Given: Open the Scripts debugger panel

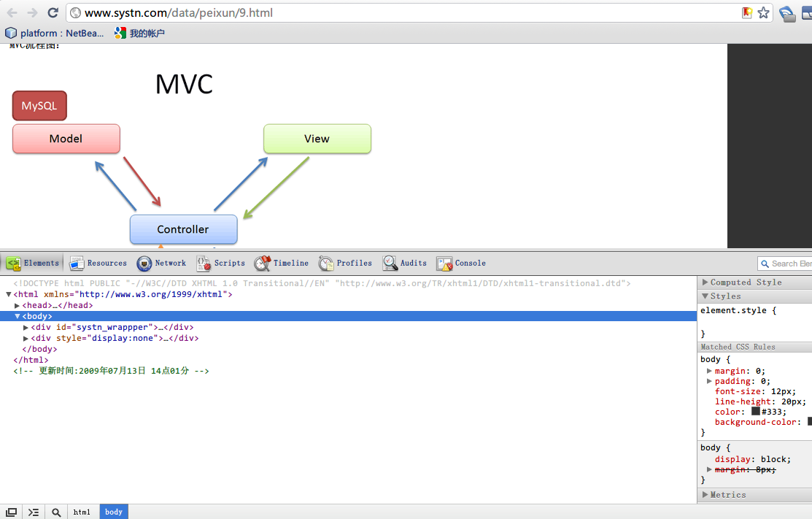Looking at the screenshot, I should coord(220,264).
